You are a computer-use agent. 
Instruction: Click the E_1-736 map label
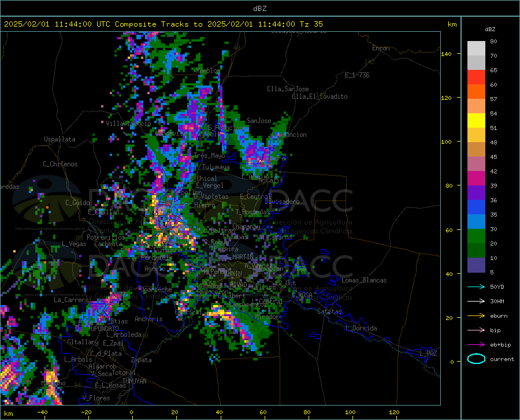[x=357, y=75]
